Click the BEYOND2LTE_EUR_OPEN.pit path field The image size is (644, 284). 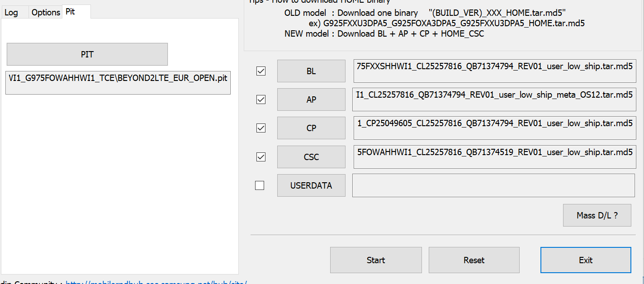coord(118,82)
